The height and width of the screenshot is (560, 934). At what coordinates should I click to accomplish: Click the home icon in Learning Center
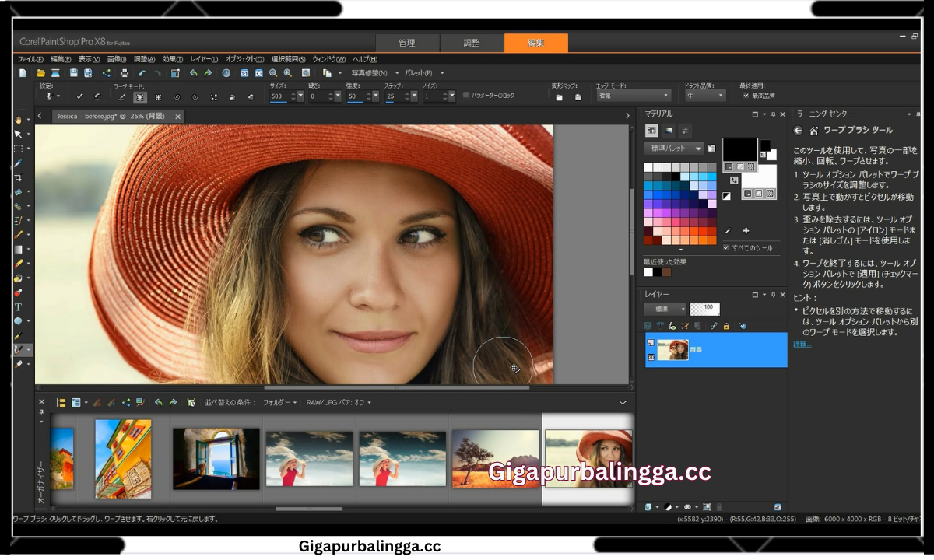813,131
